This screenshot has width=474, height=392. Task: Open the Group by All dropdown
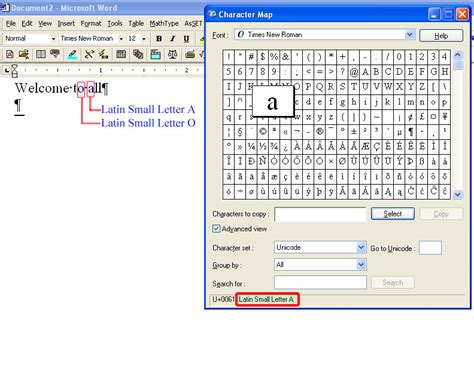click(x=361, y=265)
